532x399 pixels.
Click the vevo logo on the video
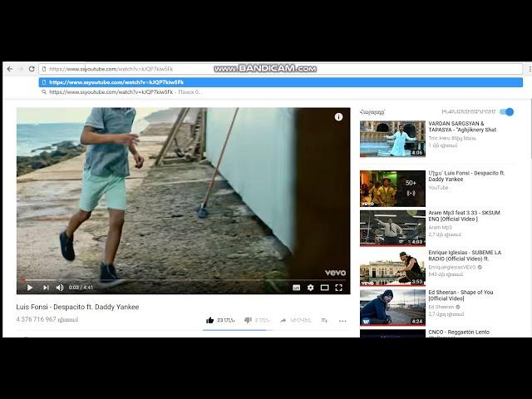click(x=336, y=273)
